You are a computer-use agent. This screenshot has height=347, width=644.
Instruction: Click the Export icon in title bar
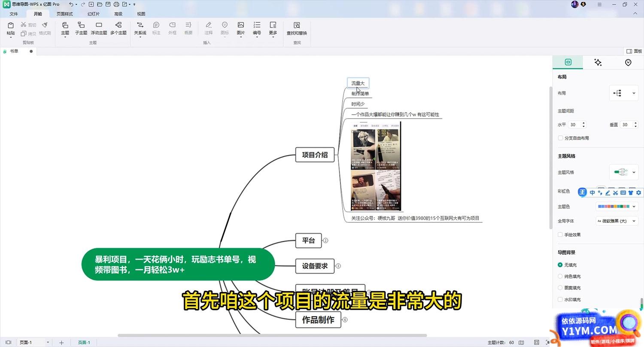125,4
